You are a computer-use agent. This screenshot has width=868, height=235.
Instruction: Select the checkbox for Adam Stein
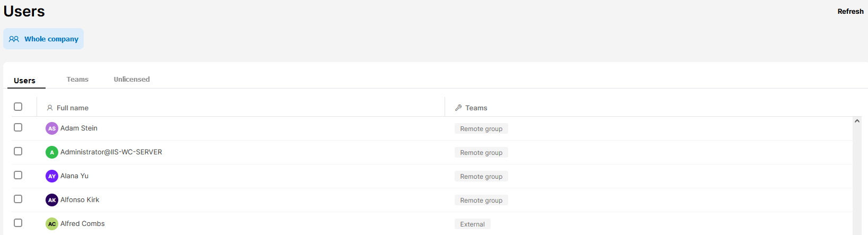tap(18, 127)
